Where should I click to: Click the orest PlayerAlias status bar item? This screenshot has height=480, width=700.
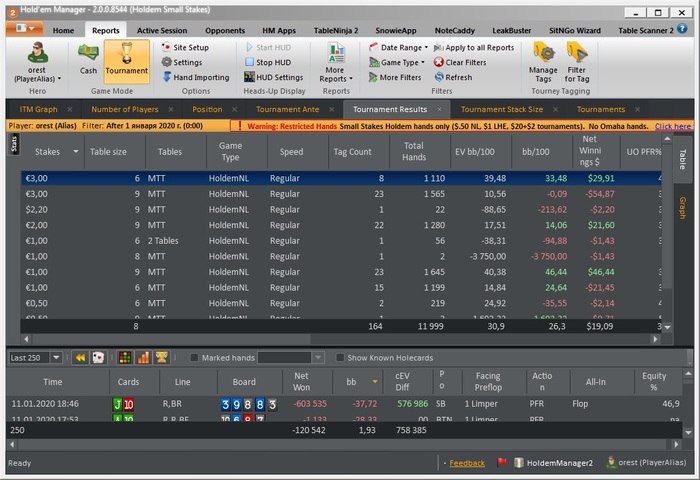pos(646,463)
